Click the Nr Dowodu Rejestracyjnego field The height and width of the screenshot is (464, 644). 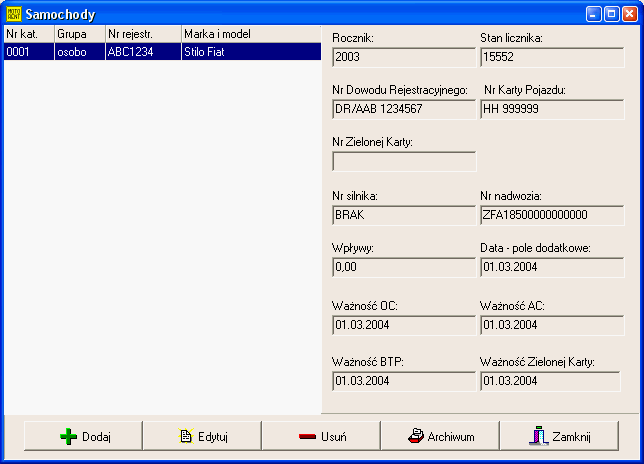coord(403,109)
